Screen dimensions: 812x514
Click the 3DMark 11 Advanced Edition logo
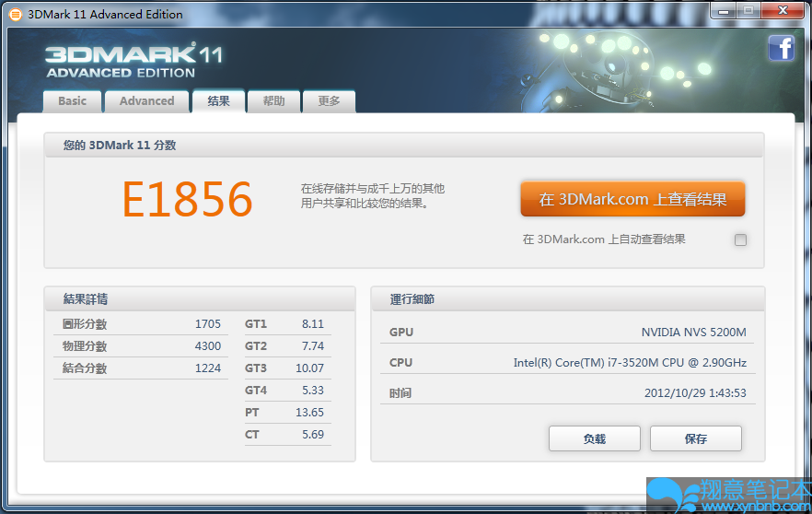coord(133,61)
